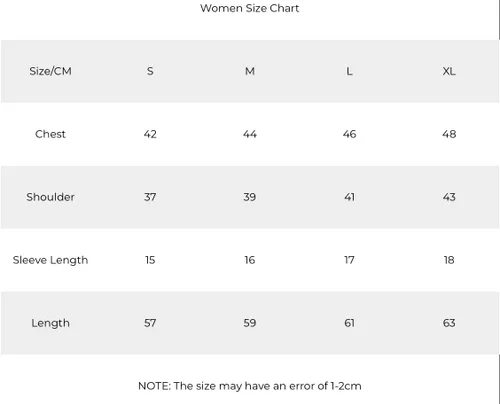The width and height of the screenshot is (500, 404).
Task: Select the Sleeve Length row label
Action: click(x=50, y=260)
